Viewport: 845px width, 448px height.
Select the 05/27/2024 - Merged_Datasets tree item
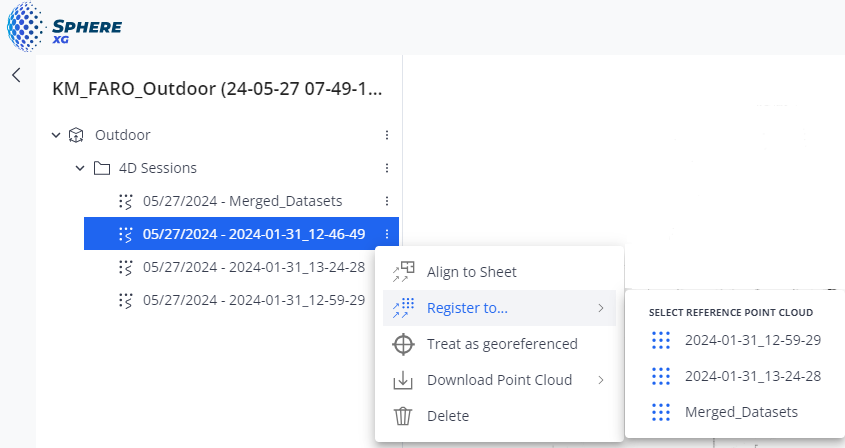point(242,201)
